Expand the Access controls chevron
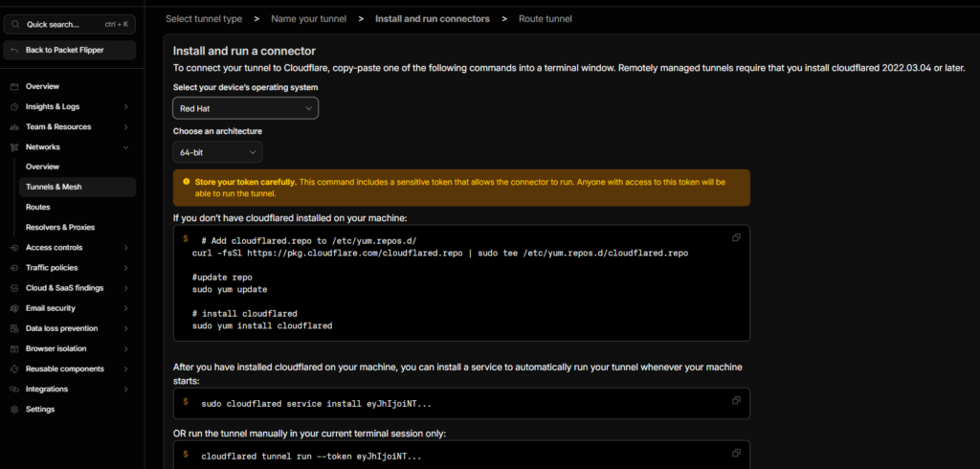This screenshot has height=469, width=980. point(125,248)
